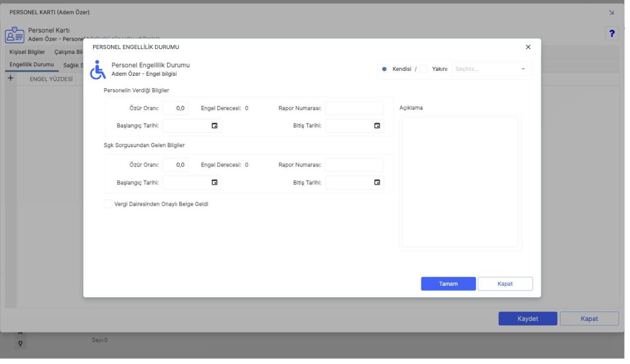The height and width of the screenshot is (364, 630).
Task: Click the blue help question mark icon
Action: (612, 33)
